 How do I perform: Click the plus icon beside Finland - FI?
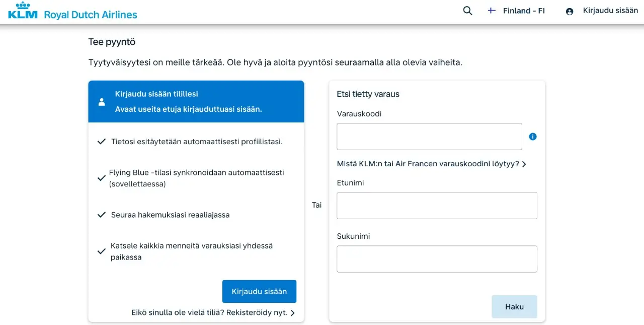point(492,11)
